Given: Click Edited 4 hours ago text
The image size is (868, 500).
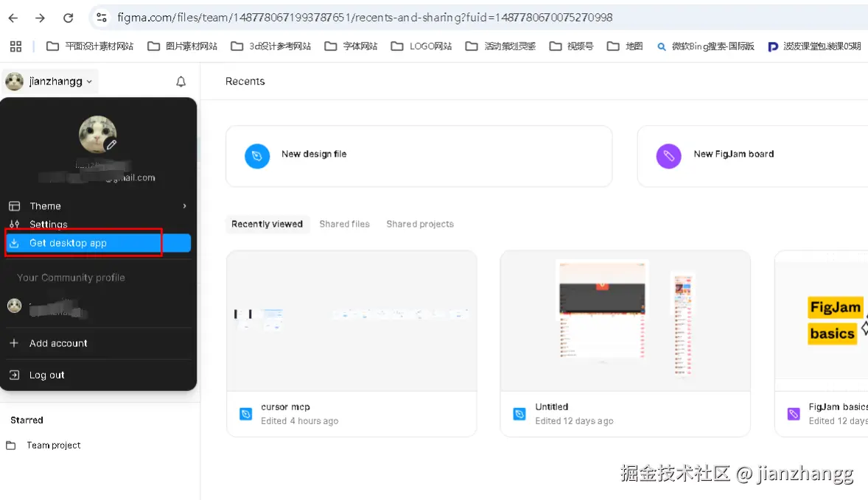Looking at the screenshot, I should pyautogui.click(x=299, y=421).
